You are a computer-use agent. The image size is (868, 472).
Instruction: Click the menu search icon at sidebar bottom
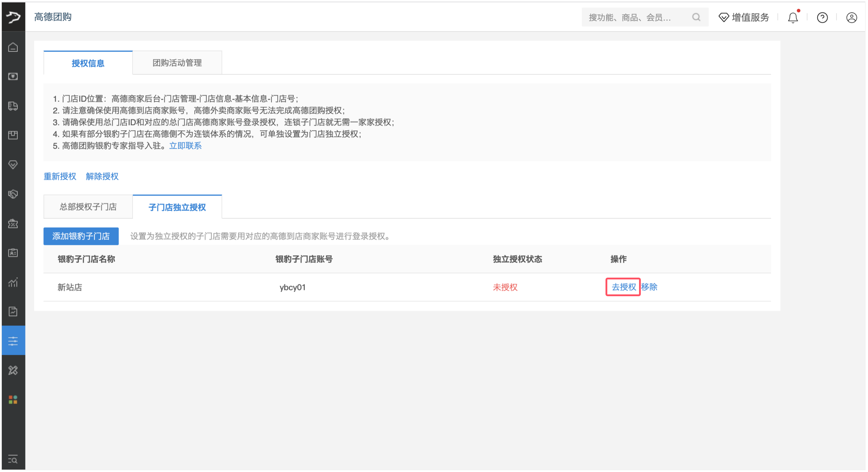point(13,460)
